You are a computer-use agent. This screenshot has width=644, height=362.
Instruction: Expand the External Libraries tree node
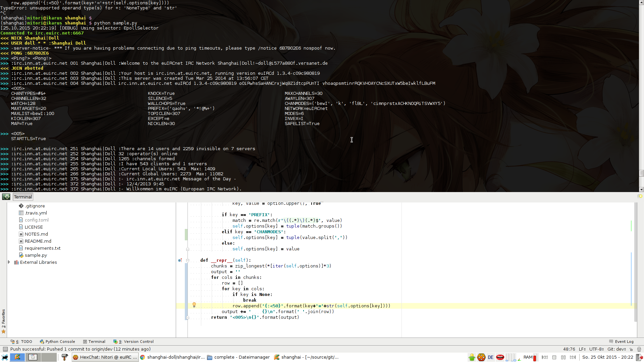[x=9, y=262]
